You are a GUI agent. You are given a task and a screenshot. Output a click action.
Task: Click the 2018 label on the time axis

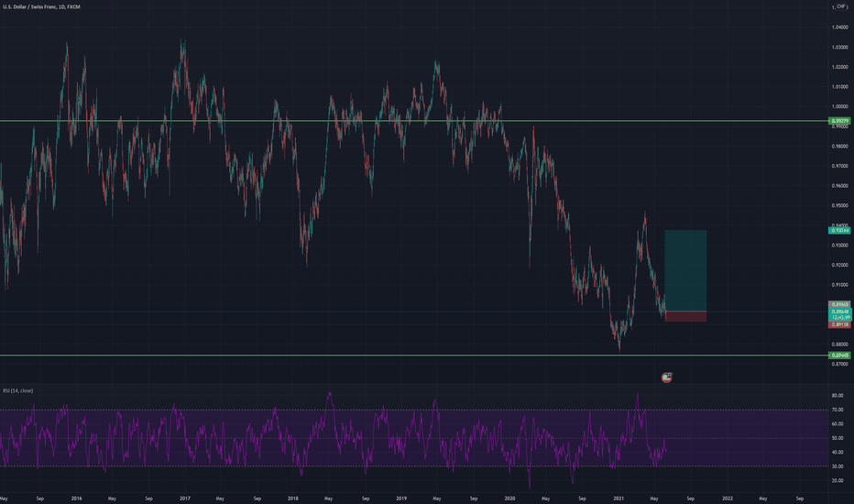pos(293,499)
